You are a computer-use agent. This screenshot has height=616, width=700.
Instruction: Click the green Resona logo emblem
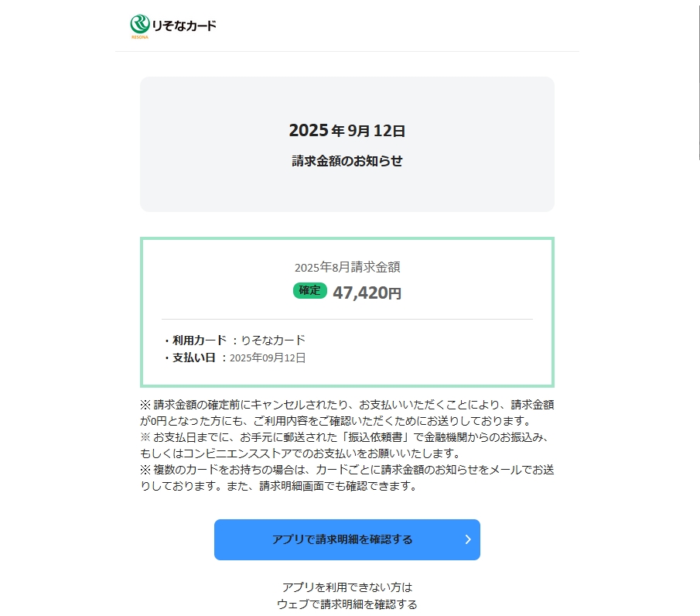click(140, 24)
